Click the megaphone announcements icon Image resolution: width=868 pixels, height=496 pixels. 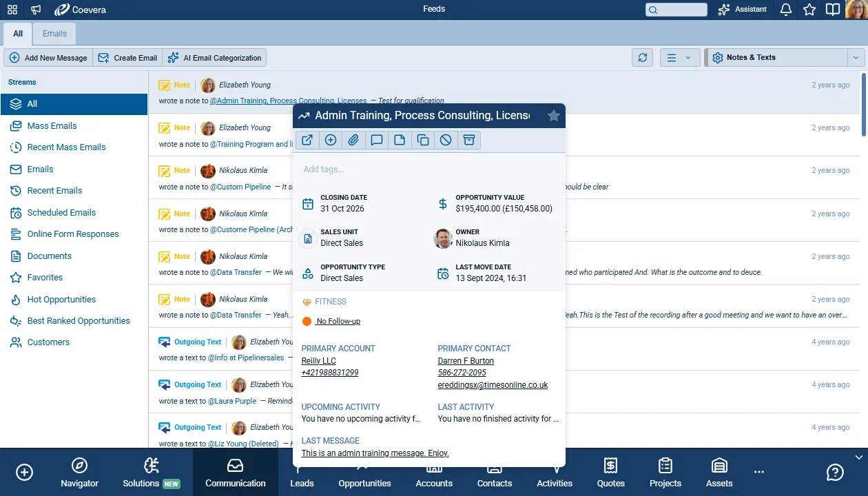coord(36,10)
